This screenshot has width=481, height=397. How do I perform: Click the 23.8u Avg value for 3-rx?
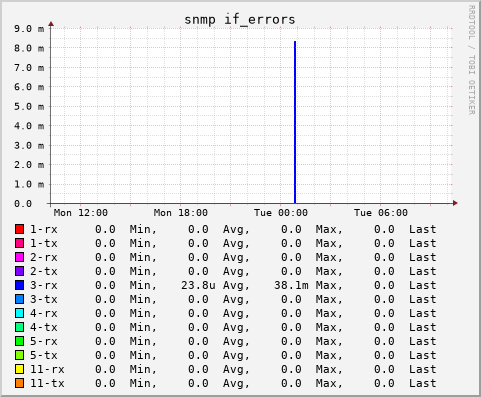point(198,285)
